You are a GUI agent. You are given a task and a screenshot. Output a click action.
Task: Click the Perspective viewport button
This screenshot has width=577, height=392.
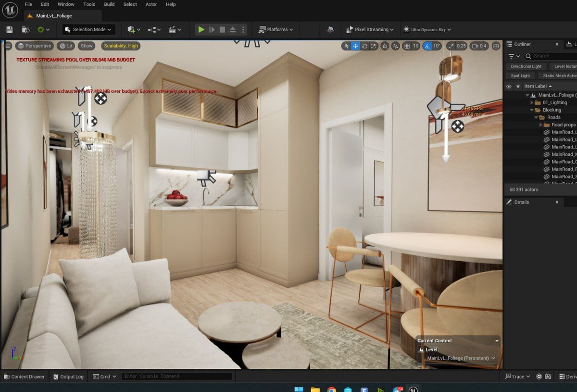(x=34, y=46)
